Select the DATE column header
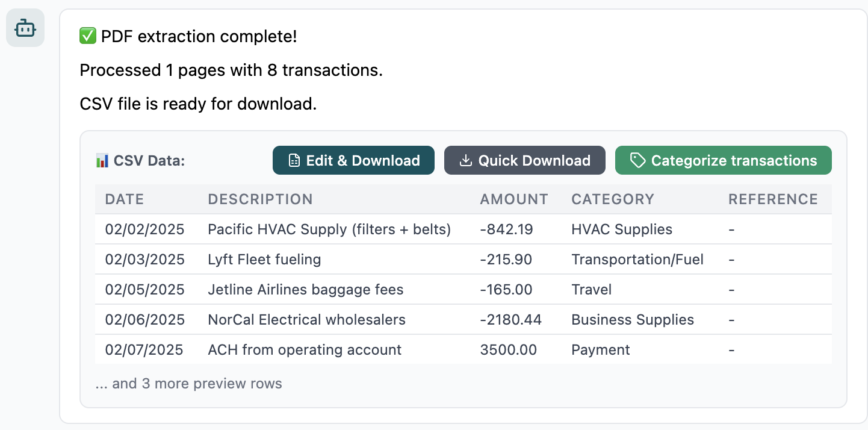868x430 pixels. pyautogui.click(x=125, y=199)
